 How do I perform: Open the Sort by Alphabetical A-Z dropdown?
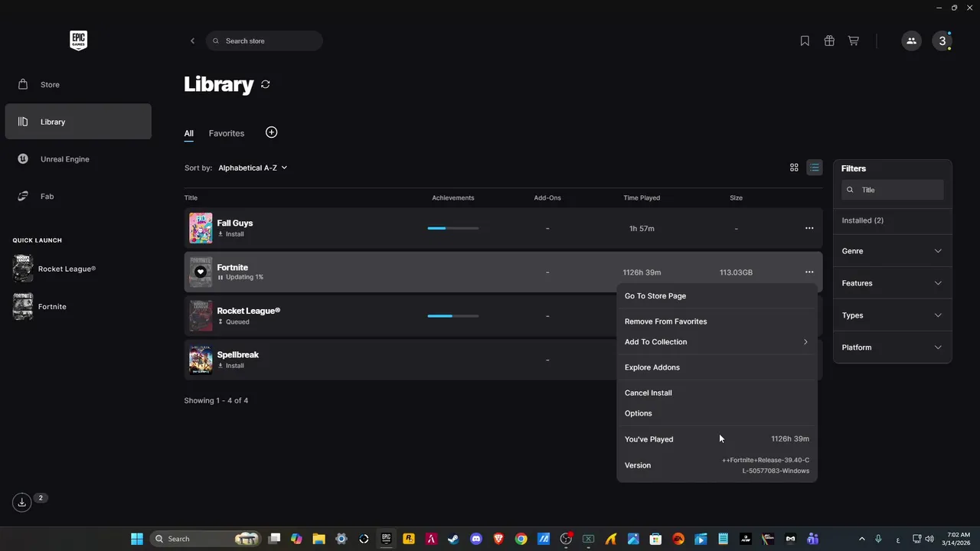point(253,168)
